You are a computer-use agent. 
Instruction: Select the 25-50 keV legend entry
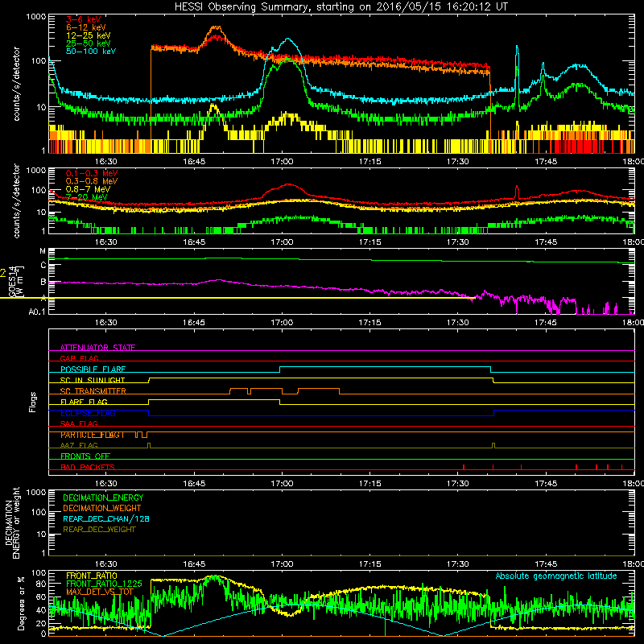click(x=89, y=43)
